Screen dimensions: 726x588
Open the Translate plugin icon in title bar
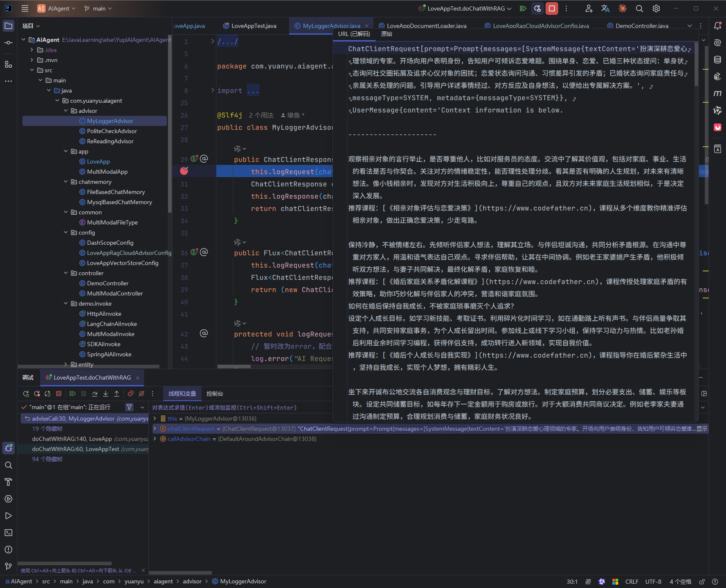point(605,8)
